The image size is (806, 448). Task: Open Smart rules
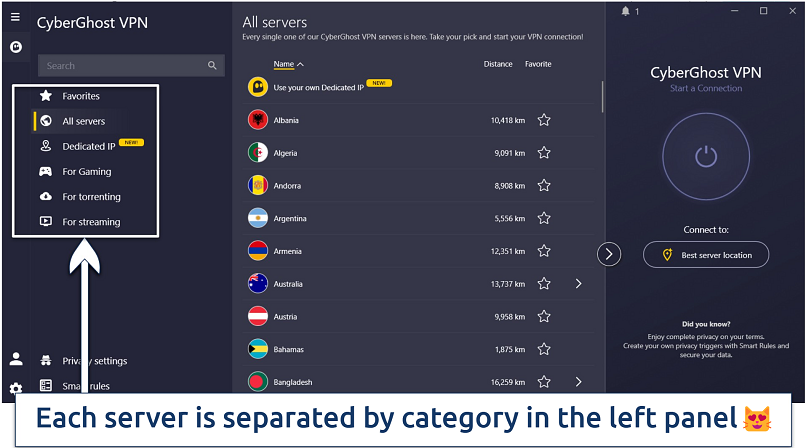tap(86, 386)
